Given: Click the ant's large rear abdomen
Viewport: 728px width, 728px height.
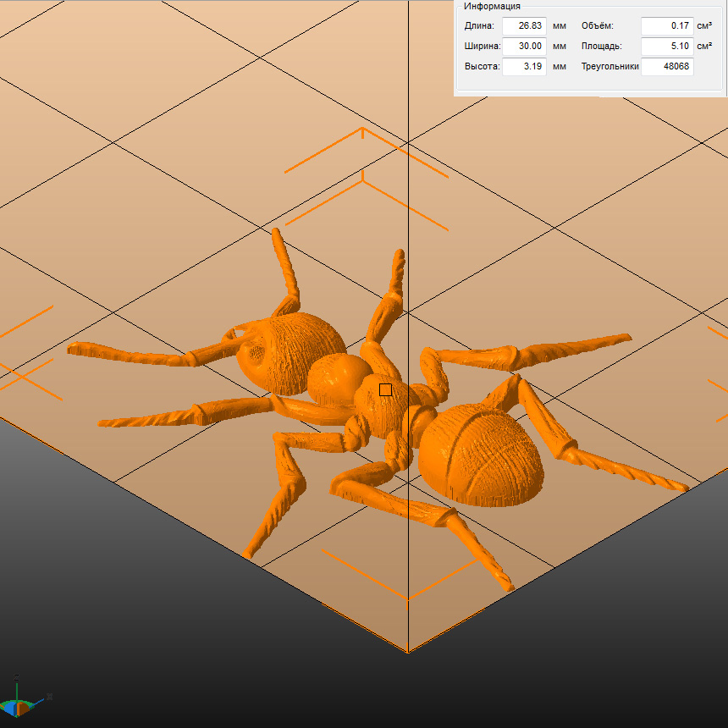Looking at the screenshot, I should coord(481,455).
